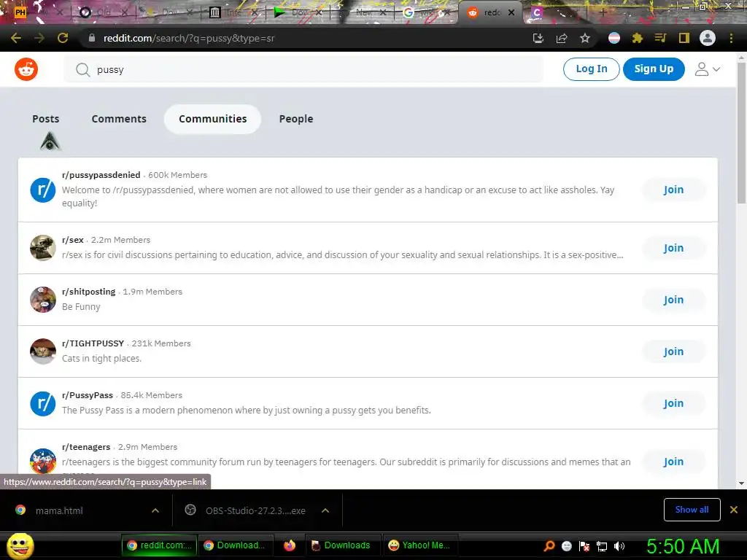The width and height of the screenshot is (747, 560).
Task: Toggle the browser side panel icon
Action: tap(684, 38)
